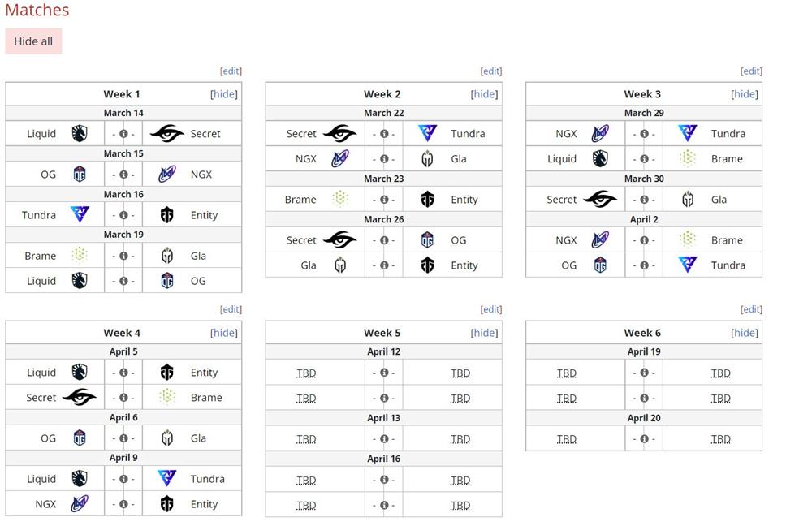Click a TBD placeholder in the April 12 row
This screenshot has height=526, width=812.
(x=306, y=372)
